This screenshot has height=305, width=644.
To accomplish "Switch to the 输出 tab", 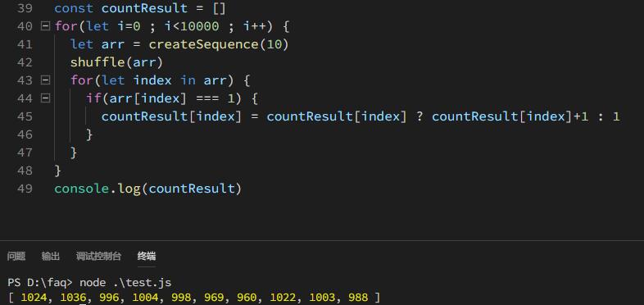I will pyautogui.click(x=51, y=257).
